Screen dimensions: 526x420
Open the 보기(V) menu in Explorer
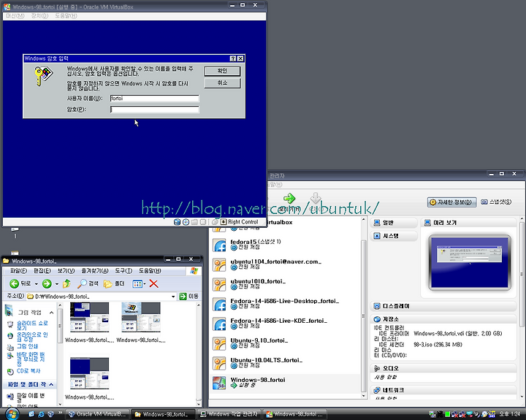66,271
